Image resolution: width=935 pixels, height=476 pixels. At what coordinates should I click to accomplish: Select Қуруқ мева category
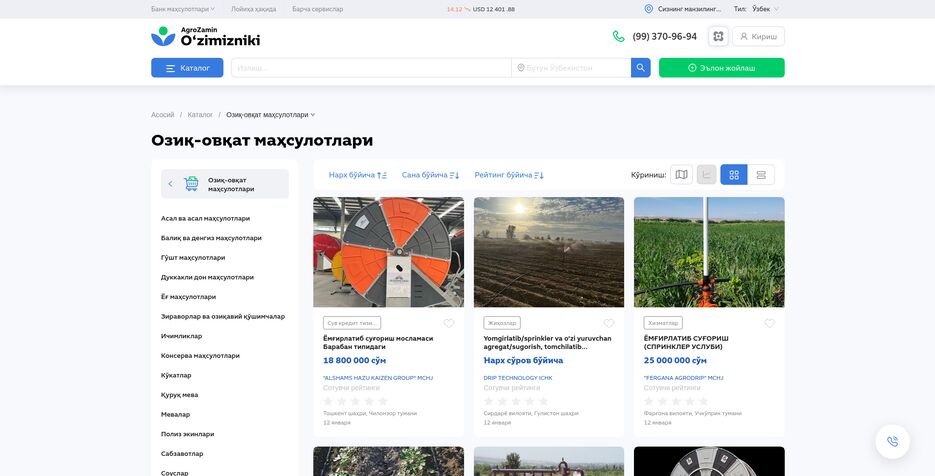pos(179,395)
